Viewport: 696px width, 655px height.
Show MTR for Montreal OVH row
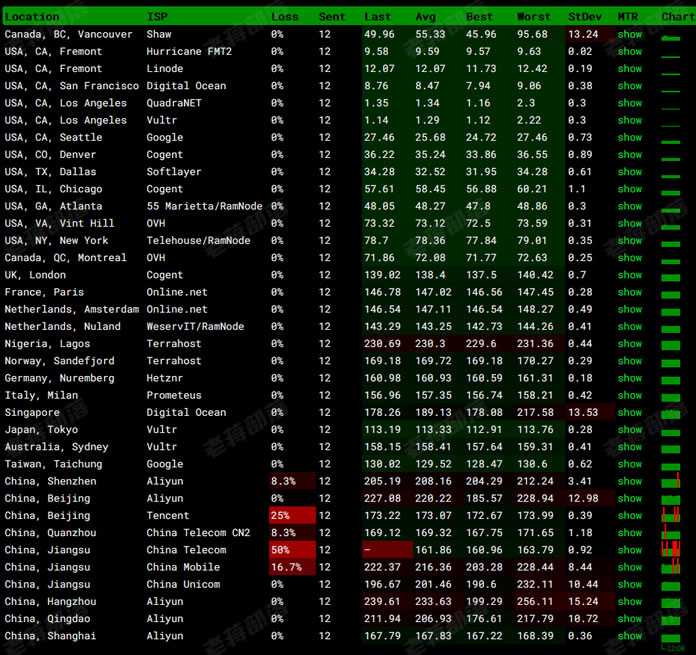[629, 258]
